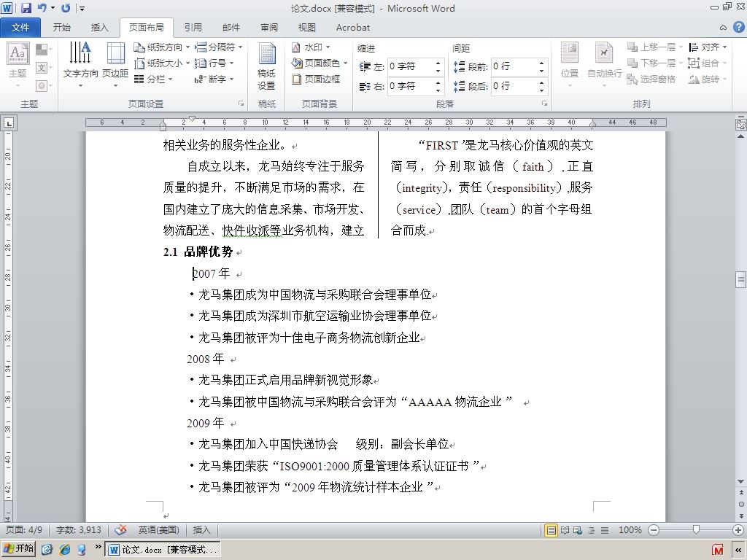Viewport: 747px width, 560px height.
Task: Click the tab selector at ruler corner
Action: click(x=9, y=123)
